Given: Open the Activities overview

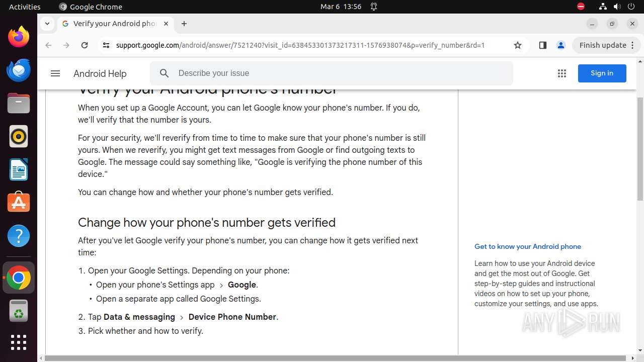Looking at the screenshot, I should (x=25, y=7).
